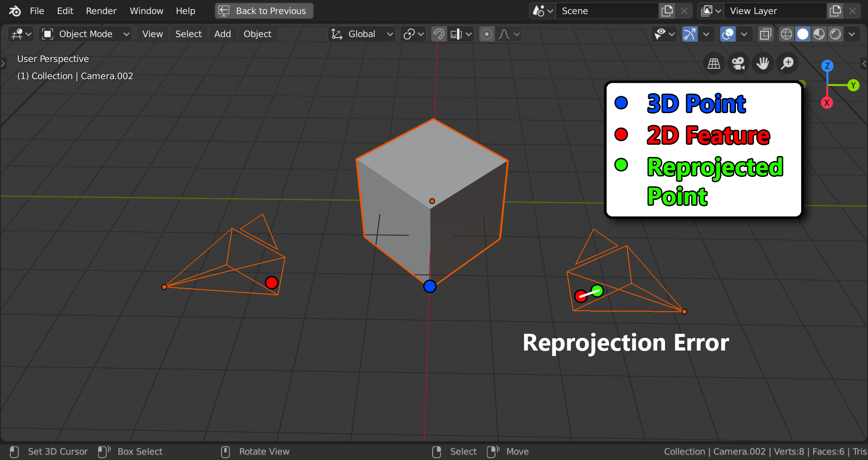Select rendered viewport shading

[x=835, y=34]
